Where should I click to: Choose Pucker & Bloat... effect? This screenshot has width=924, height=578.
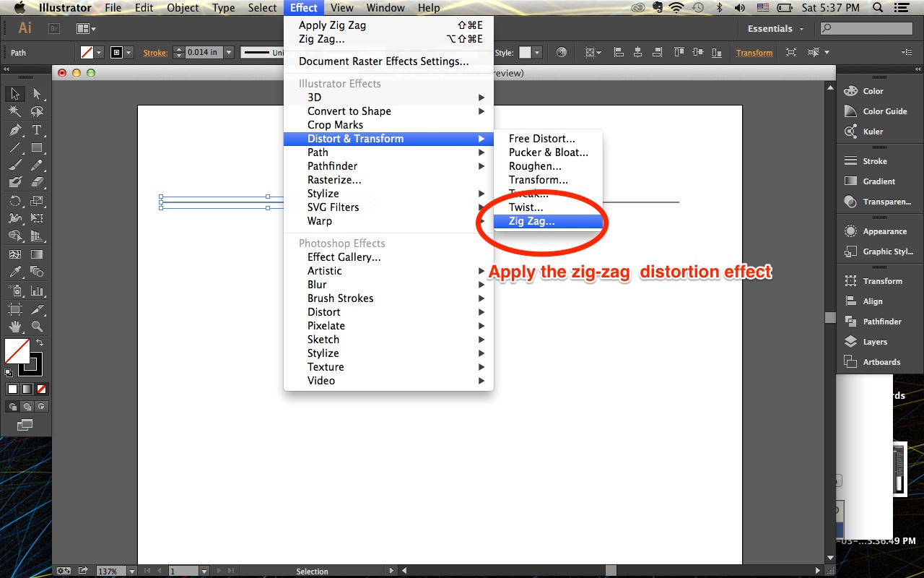pyautogui.click(x=548, y=152)
